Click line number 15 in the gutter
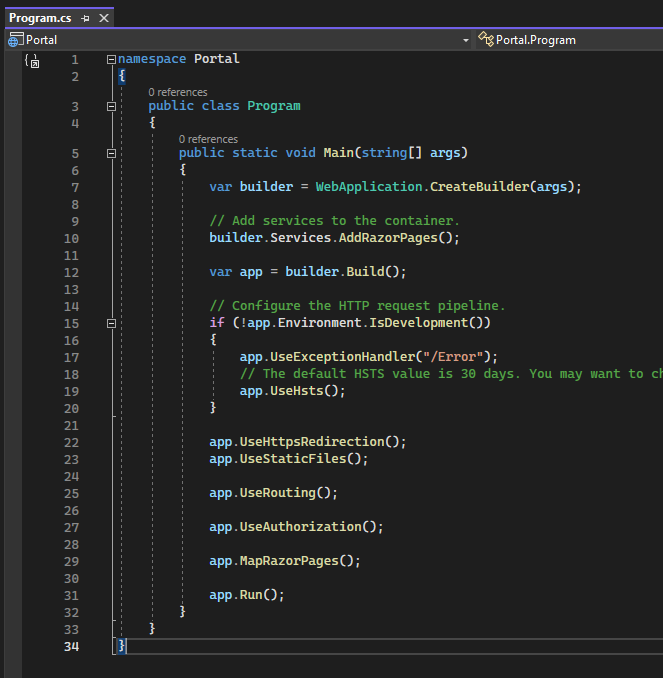This screenshot has height=678, width=663. coord(70,323)
